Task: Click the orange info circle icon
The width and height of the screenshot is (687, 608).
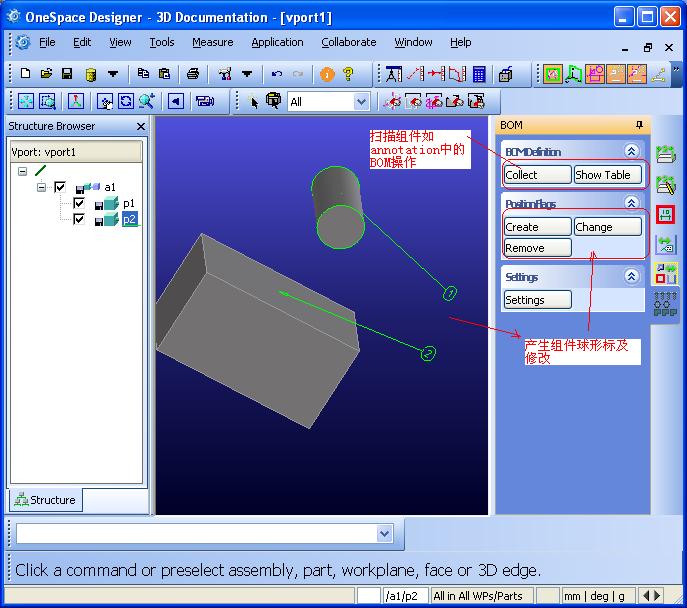Action: (327, 74)
